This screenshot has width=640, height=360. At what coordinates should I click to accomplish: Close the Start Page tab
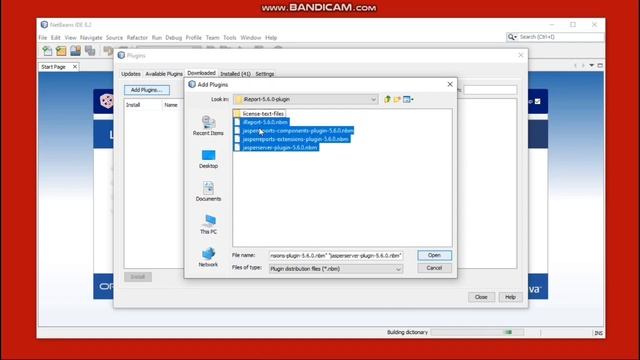click(75, 67)
